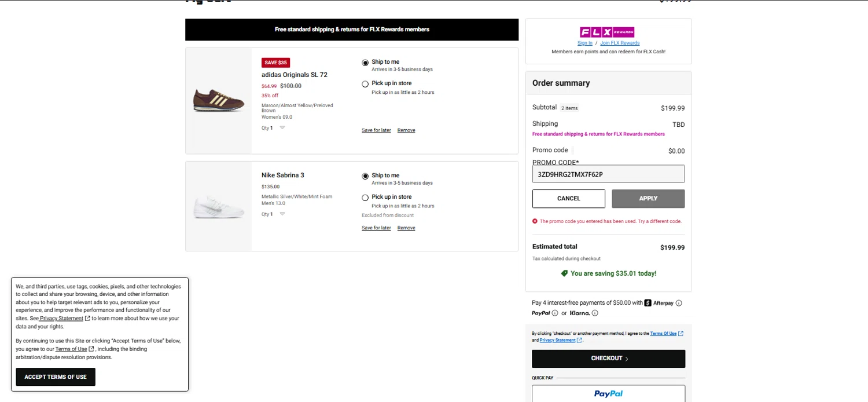Cancel promo code entry
The image size is (868, 402).
click(x=568, y=199)
